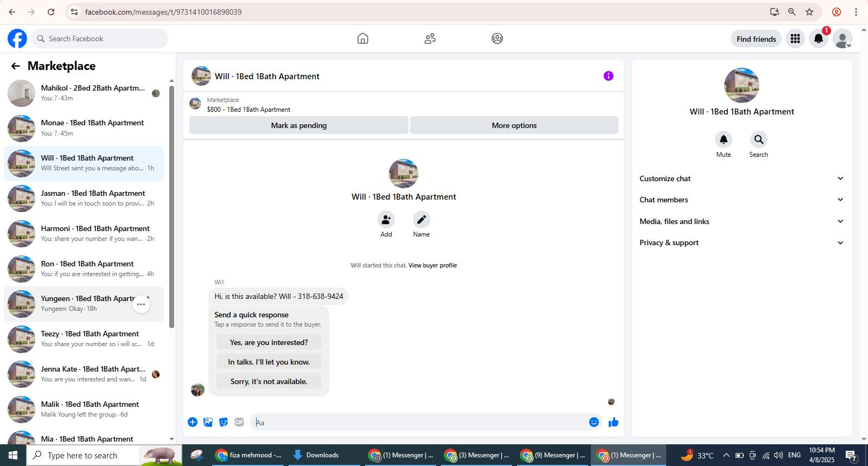The image size is (868, 466).
Task: Click More options button
Action: click(x=514, y=125)
